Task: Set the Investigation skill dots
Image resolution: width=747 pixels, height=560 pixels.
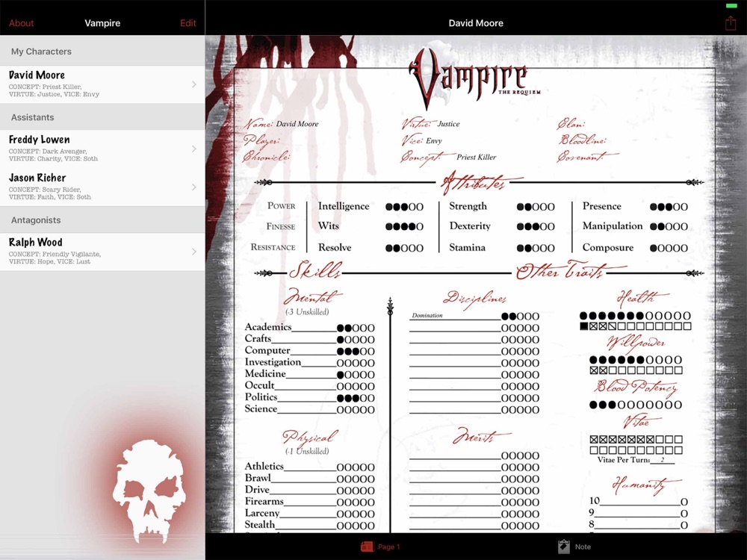Action: tap(356, 363)
